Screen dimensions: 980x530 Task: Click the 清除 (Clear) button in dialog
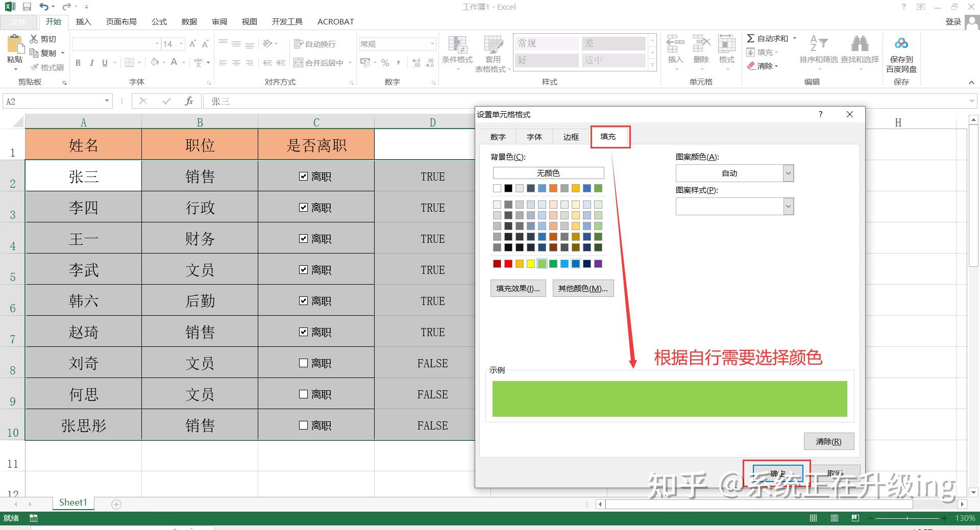[x=828, y=442]
